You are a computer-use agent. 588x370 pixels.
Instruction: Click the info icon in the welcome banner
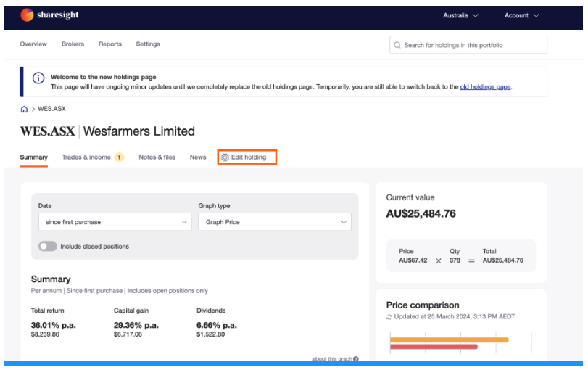tap(38, 78)
